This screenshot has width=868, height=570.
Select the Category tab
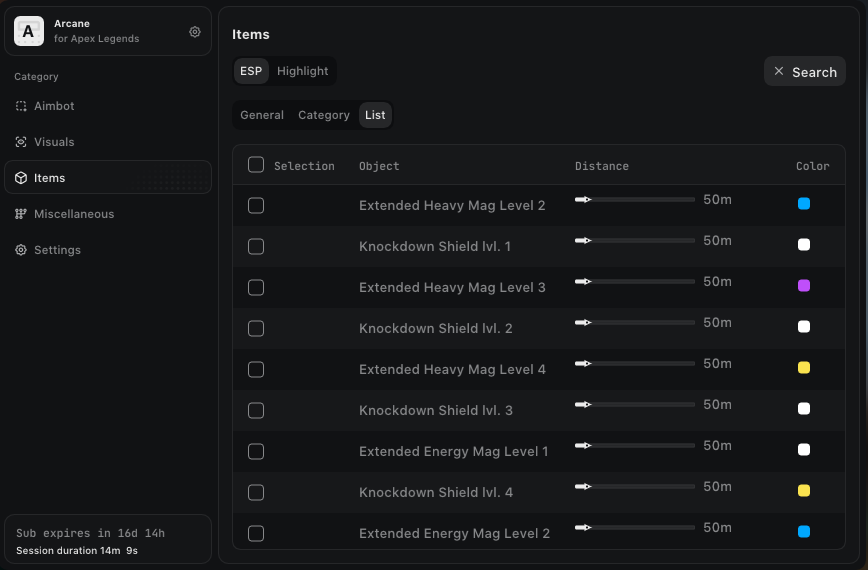[324, 115]
